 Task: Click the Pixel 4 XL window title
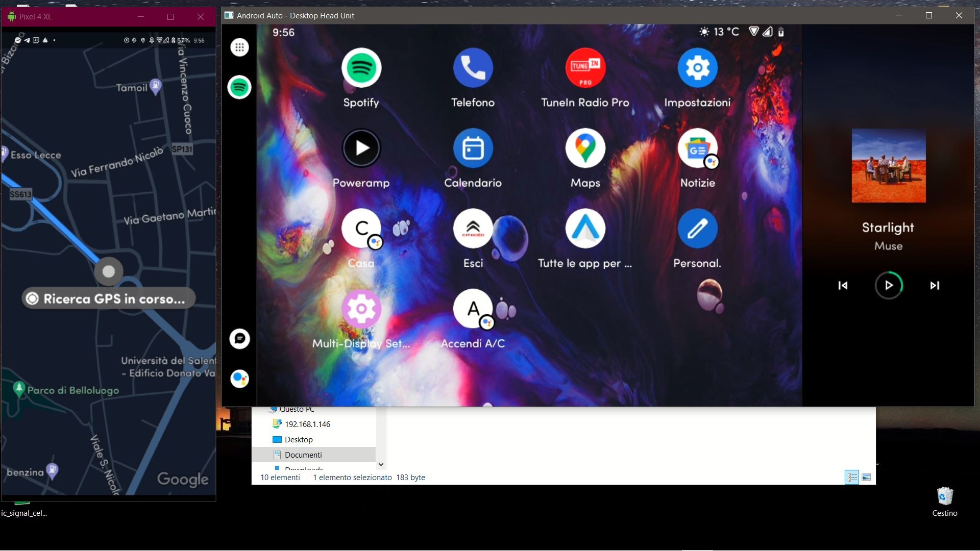(x=35, y=16)
